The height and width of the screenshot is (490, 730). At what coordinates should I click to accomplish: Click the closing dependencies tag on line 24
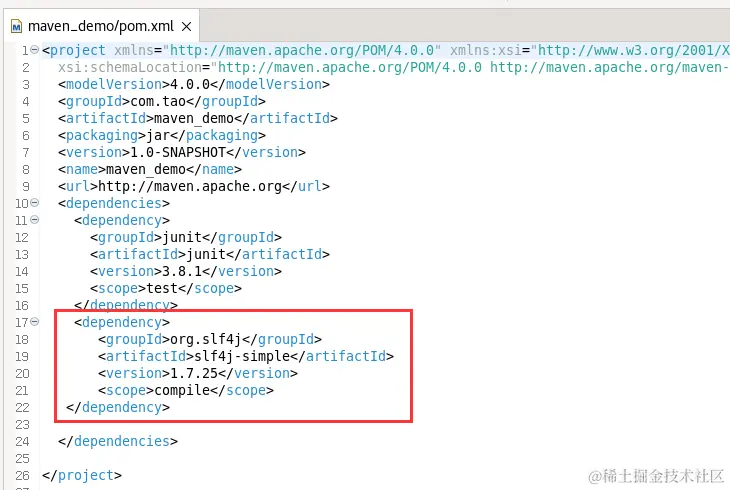click(x=118, y=441)
